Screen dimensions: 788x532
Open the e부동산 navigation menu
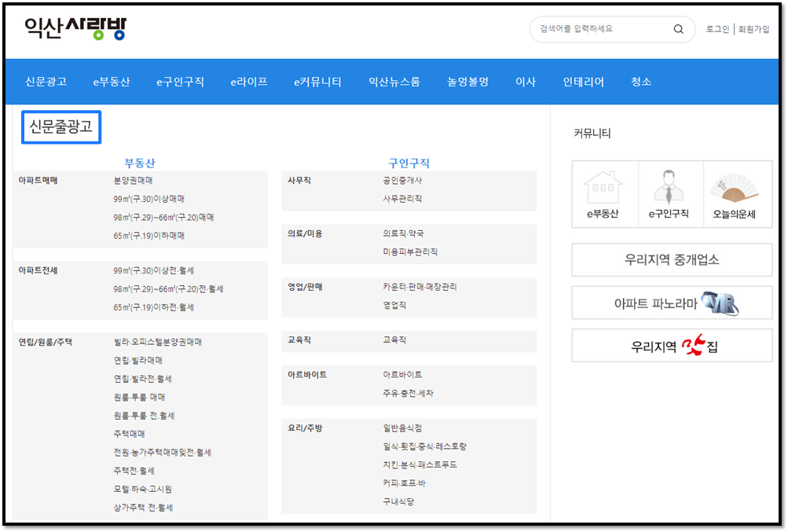pos(112,82)
